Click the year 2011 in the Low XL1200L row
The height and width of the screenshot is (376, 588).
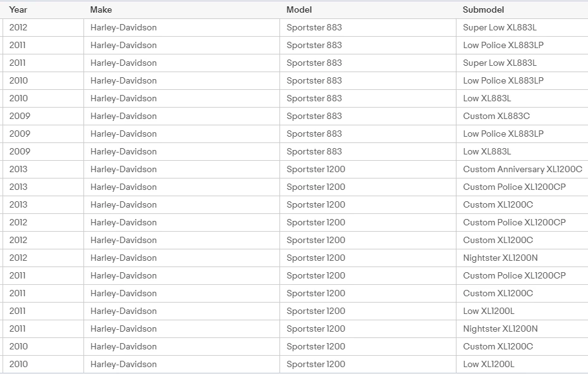[x=17, y=311]
